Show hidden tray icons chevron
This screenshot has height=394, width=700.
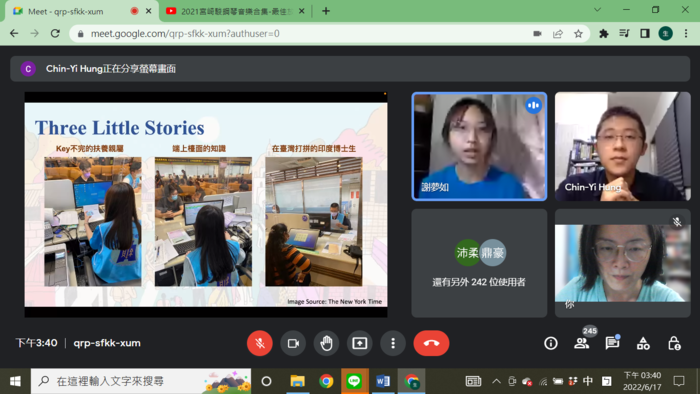[x=496, y=381]
